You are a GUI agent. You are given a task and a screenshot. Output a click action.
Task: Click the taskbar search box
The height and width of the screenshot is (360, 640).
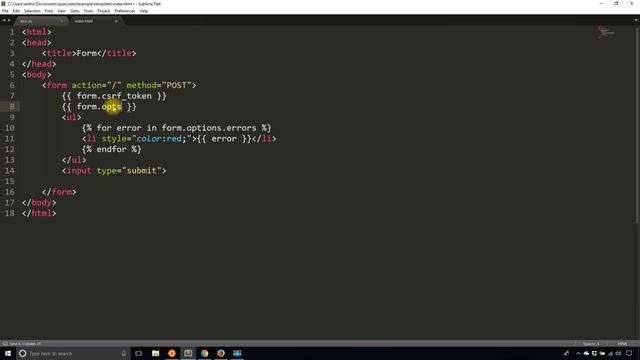(x=73, y=353)
